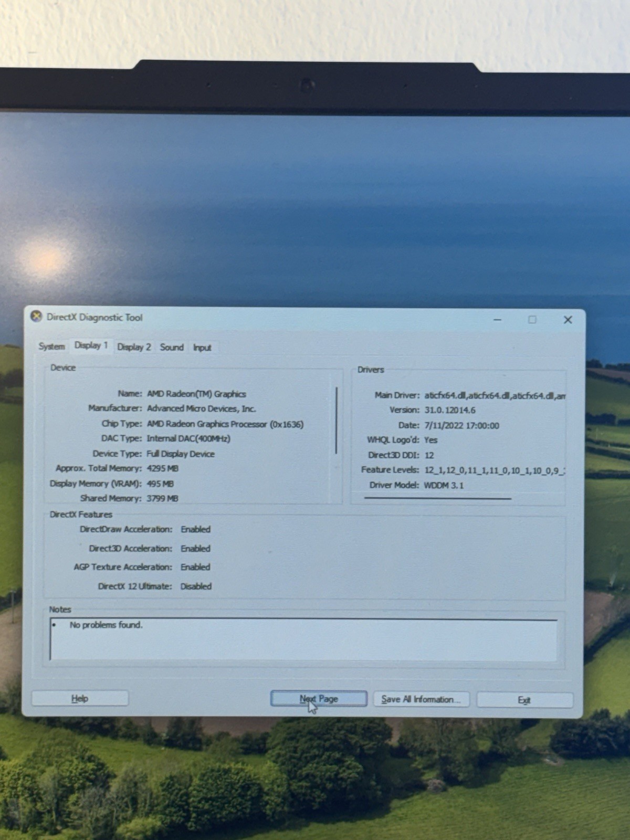Click the Device panel vertical scrollbar
This screenshot has width=630, height=840.
tap(336, 421)
